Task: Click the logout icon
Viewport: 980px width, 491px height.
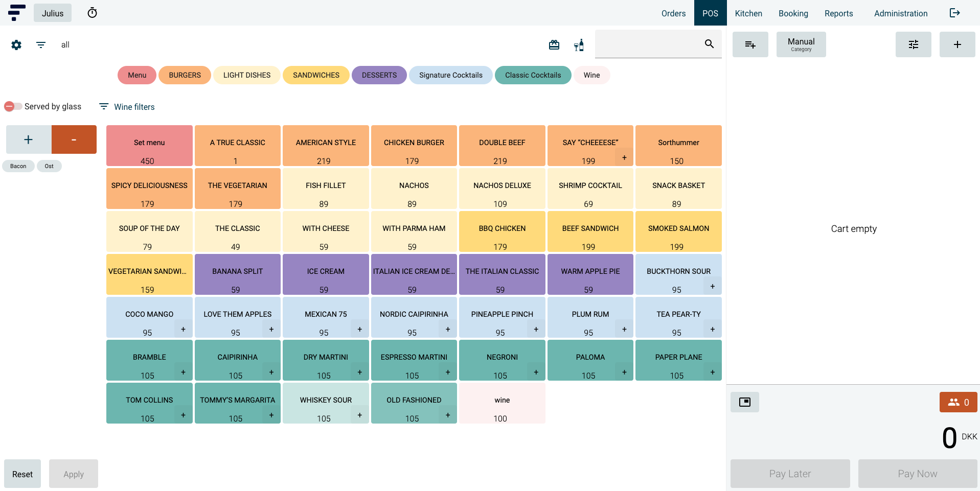Action: [x=954, y=13]
